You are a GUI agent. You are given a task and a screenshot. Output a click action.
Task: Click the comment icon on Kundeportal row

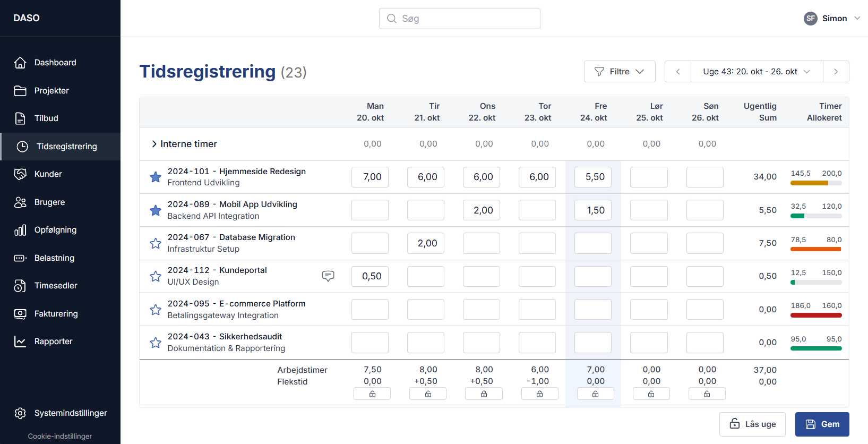328,276
